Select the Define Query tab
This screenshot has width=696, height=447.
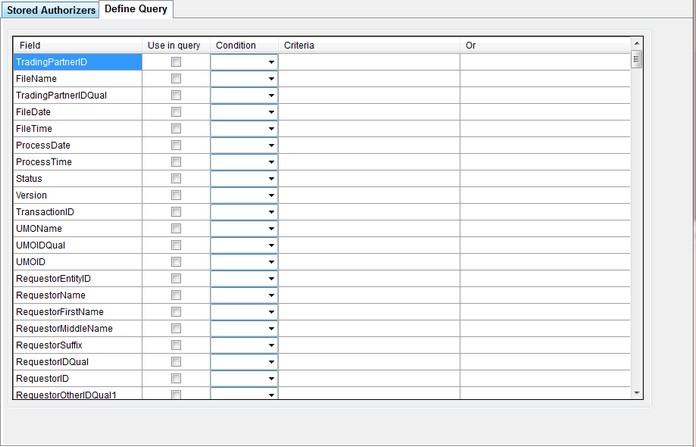click(x=136, y=9)
